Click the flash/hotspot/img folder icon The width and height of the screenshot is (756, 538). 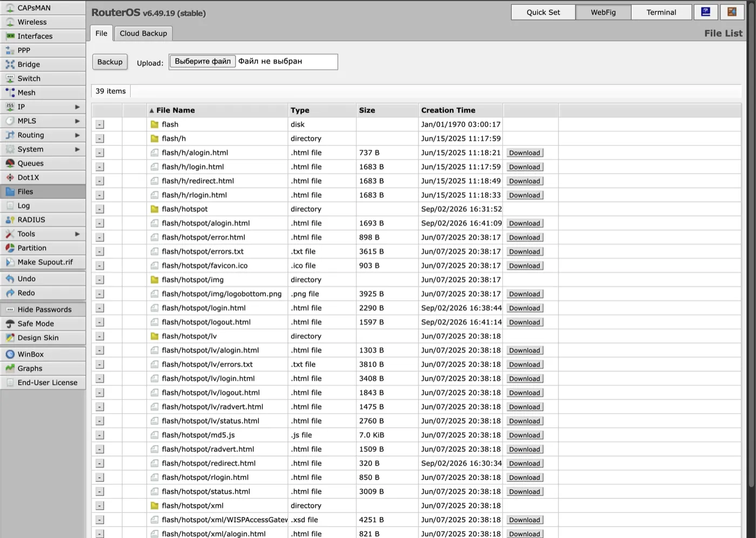coord(154,280)
